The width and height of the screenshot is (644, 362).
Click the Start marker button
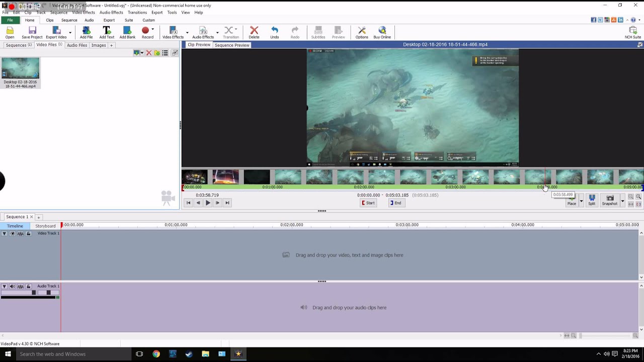[x=368, y=203]
